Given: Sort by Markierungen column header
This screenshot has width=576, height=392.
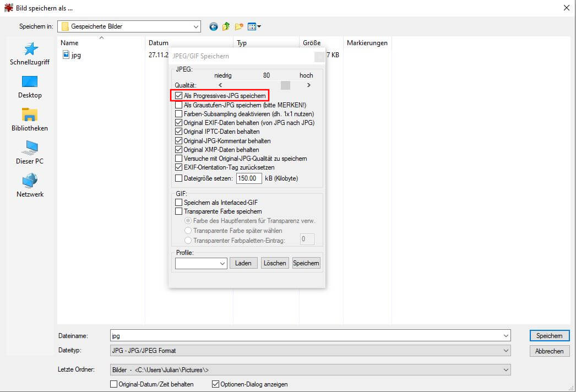Looking at the screenshot, I should [367, 42].
